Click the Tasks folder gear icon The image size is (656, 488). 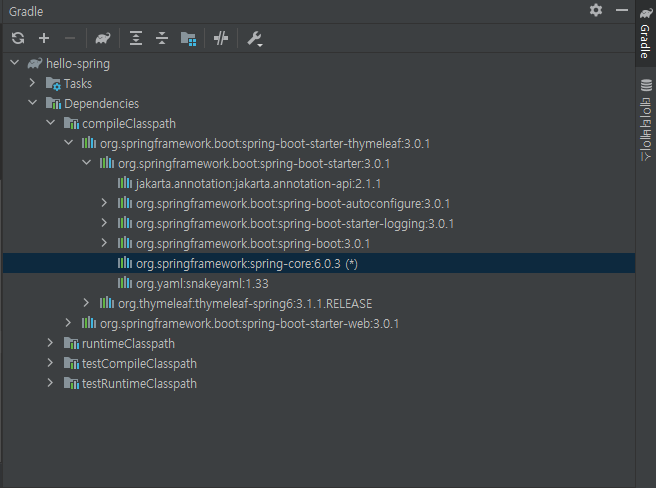coord(53,84)
